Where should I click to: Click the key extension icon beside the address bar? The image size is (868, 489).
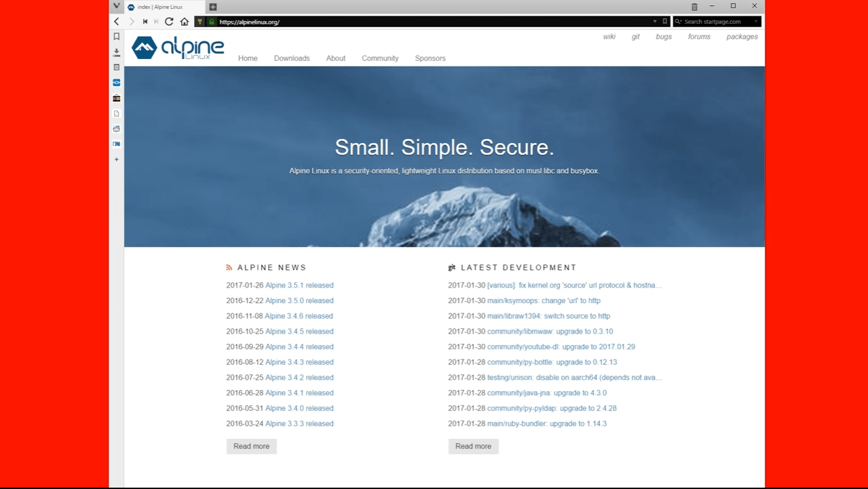coord(200,21)
